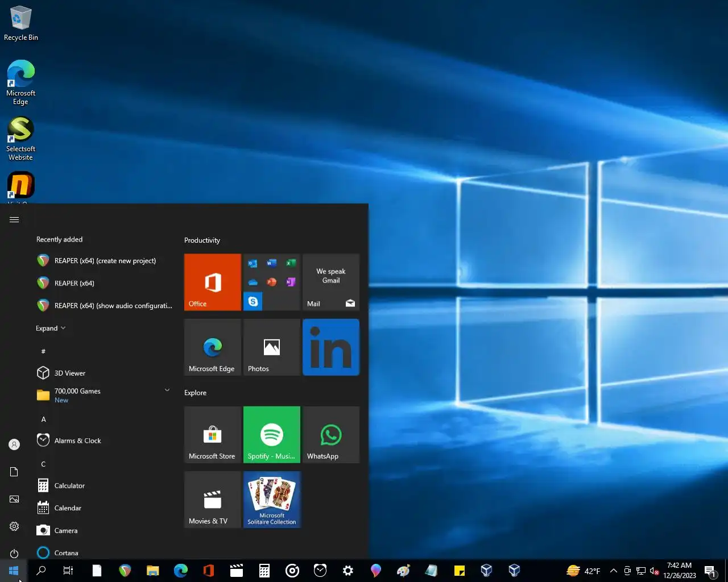Expand the 700,000 Games folder
This screenshot has width=728, height=582.
coord(104,395)
